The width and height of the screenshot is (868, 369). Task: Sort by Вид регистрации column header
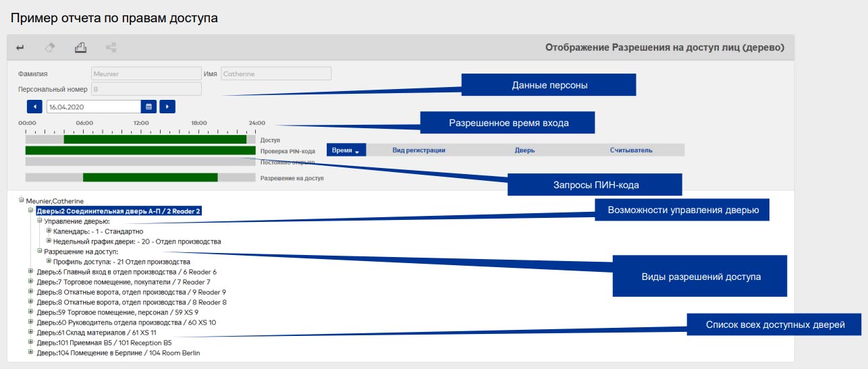pyautogui.click(x=418, y=150)
